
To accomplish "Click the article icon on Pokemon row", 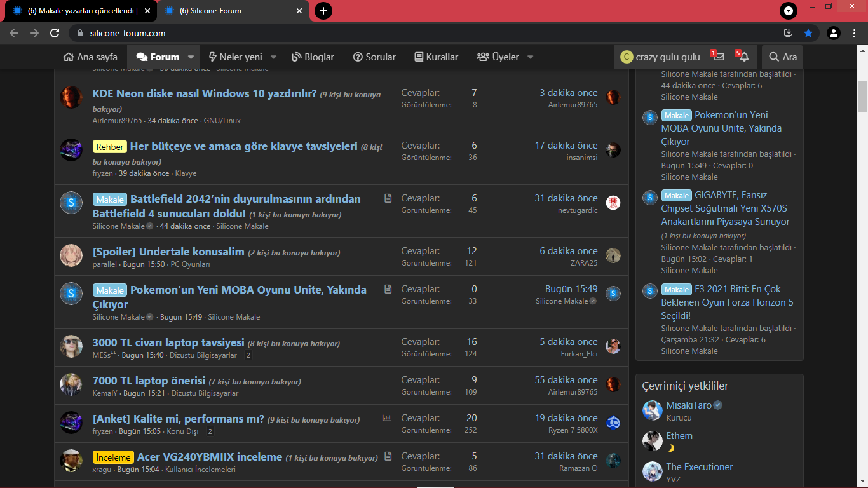I will click(x=388, y=289).
